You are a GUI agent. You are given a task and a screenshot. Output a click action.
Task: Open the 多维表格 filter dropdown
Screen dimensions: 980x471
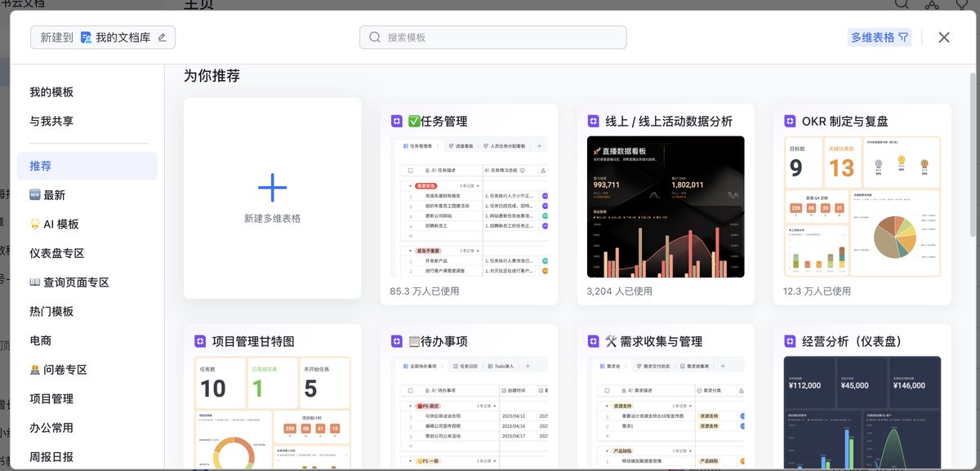[x=880, y=38]
